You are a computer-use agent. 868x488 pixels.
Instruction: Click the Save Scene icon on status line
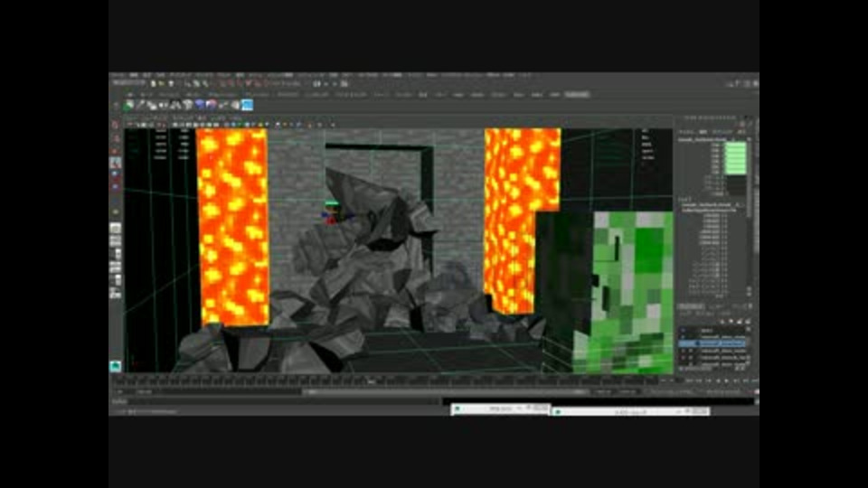[x=171, y=83]
